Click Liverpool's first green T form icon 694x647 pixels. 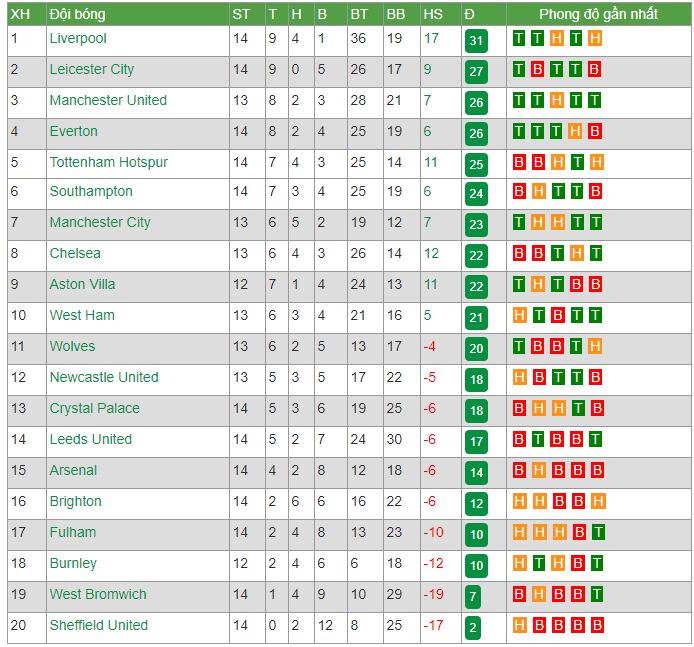pyautogui.click(x=519, y=39)
